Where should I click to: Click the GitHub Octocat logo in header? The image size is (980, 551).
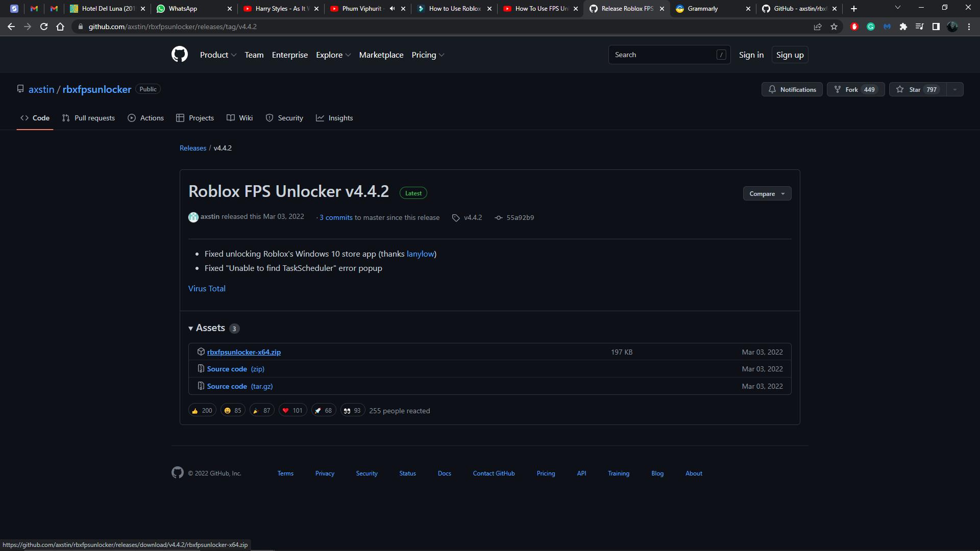[180, 55]
